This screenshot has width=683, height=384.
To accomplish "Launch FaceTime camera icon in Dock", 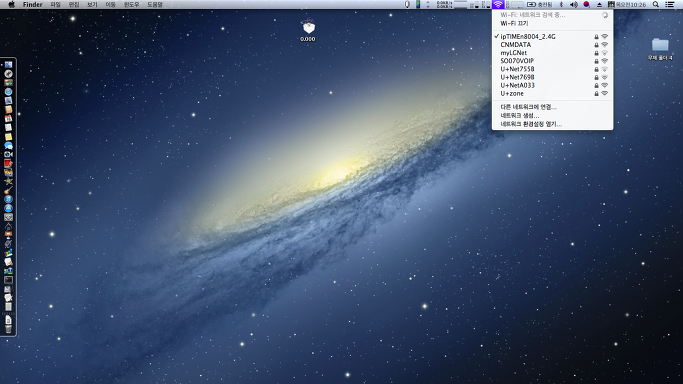I will coord(8,155).
